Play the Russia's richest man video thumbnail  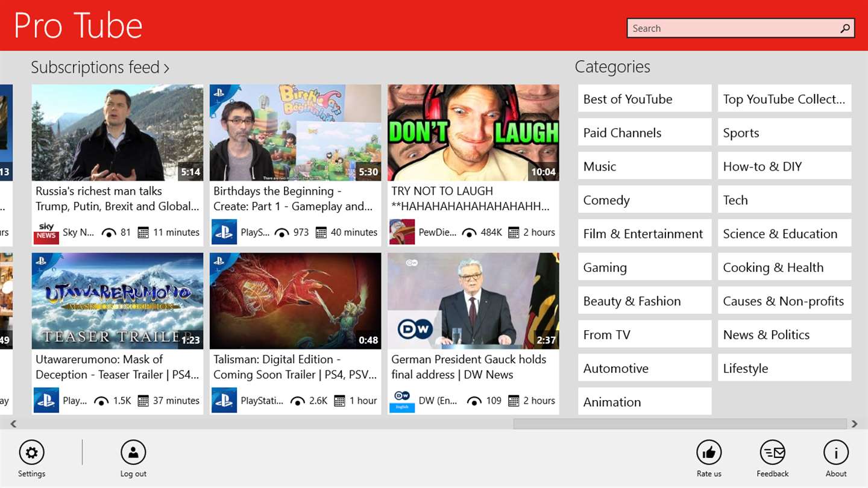118,133
